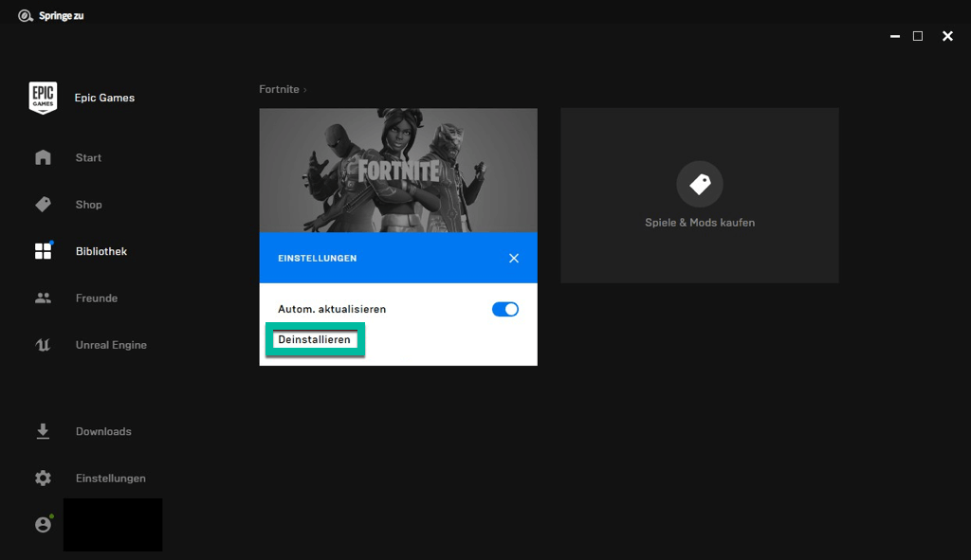
Task: Click the tag icon in the Spiele & Mods card
Action: click(700, 184)
